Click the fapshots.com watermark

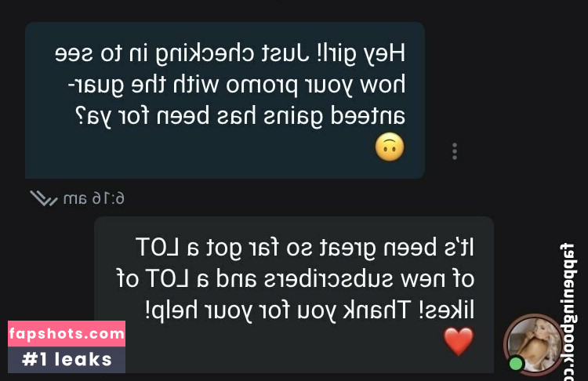(x=67, y=333)
